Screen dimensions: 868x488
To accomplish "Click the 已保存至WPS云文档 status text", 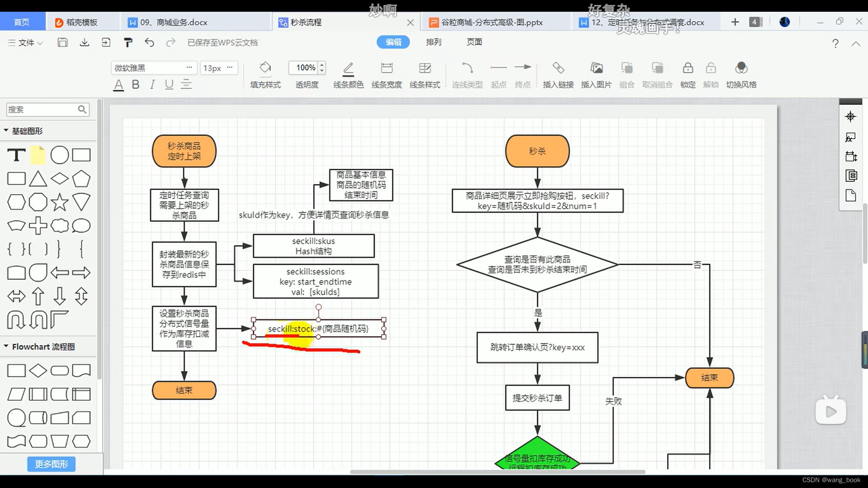I will 222,42.
